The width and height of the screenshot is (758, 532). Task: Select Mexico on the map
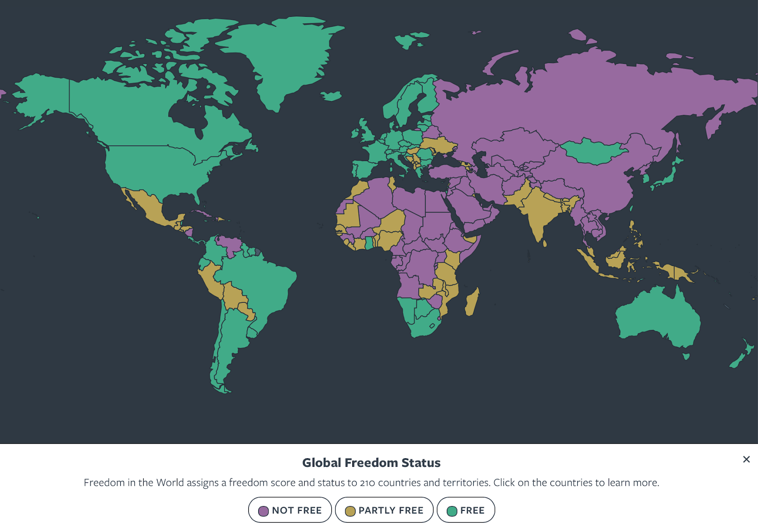pyautogui.click(x=151, y=207)
